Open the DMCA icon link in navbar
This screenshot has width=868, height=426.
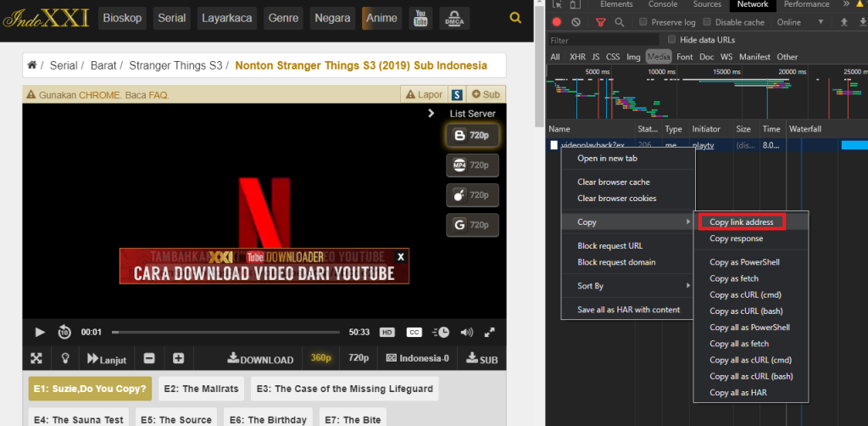coord(454,19)
